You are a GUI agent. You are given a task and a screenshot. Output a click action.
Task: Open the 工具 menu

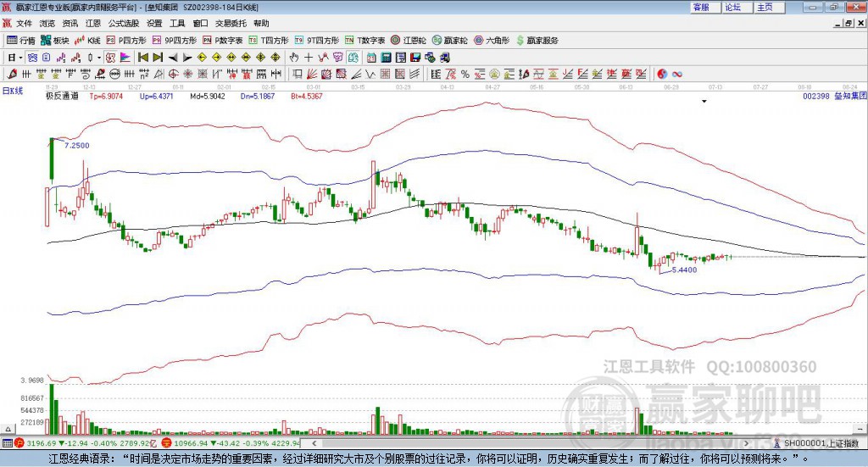177,23
